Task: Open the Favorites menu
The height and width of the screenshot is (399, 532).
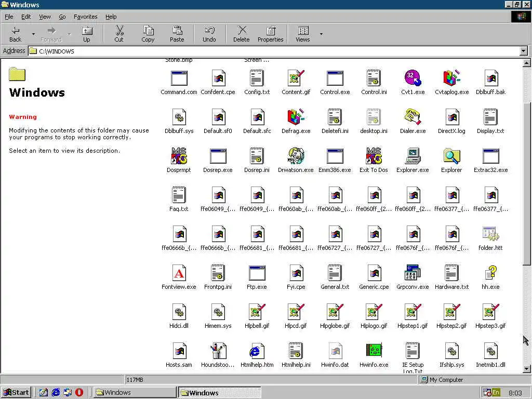Action: 86,17
